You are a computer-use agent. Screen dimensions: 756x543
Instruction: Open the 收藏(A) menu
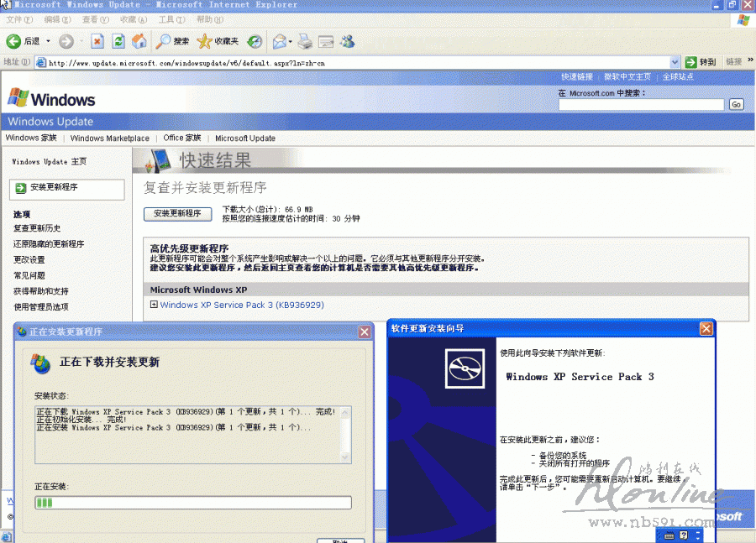[134, 20]
